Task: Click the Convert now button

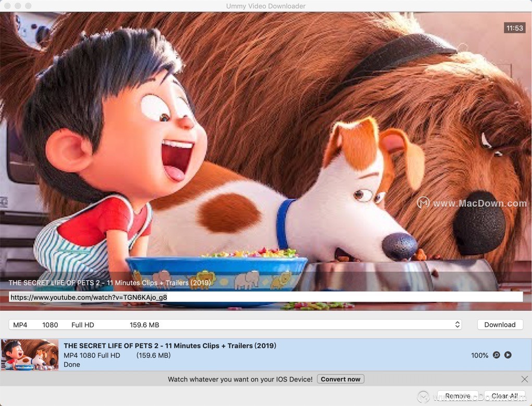Action: pos(341,379)
